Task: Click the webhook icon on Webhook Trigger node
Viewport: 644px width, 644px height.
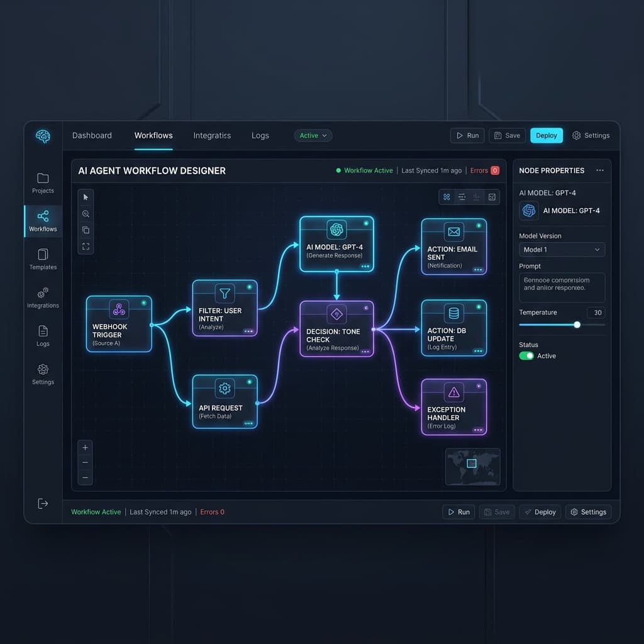Action: pos(119,309)
